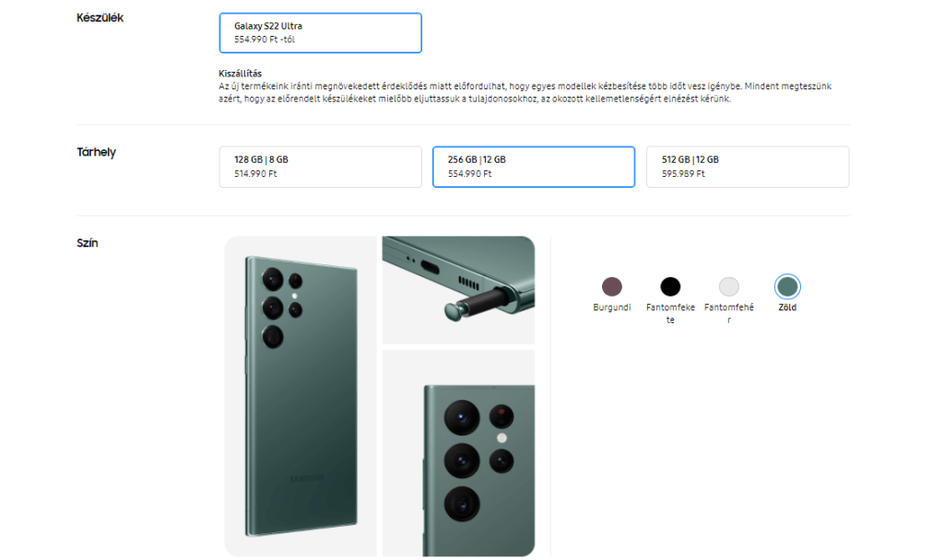The width and height of the screenshot is (944, 560).
Task: Click the Fantomfehér color name label
Action: tap(729, 313)
